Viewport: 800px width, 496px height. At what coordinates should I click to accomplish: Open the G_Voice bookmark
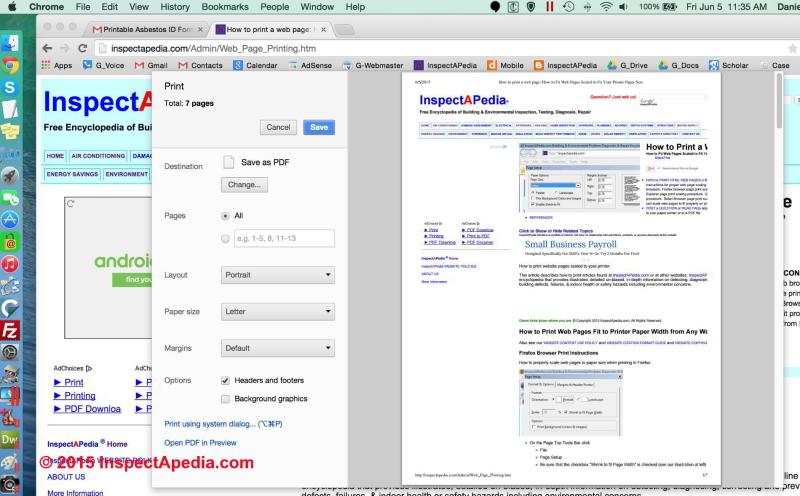pyautogui.click(x=104, y=65)
